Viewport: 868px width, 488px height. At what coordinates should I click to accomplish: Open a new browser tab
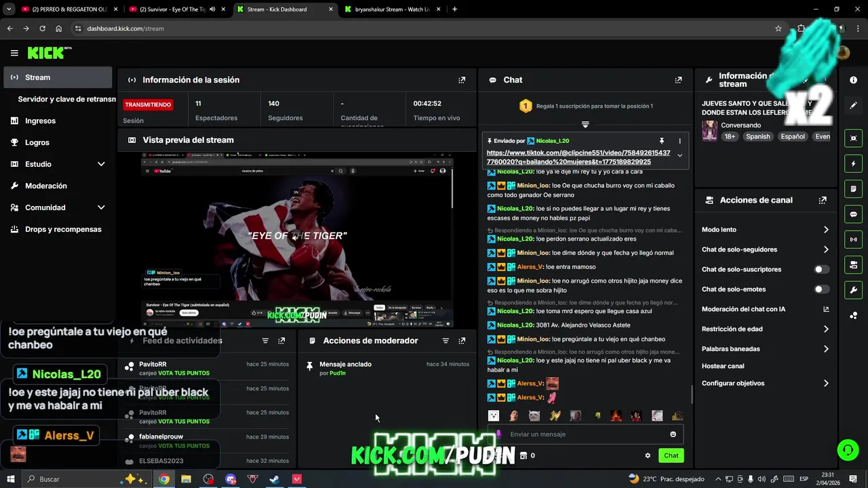(x=454, y=9)
